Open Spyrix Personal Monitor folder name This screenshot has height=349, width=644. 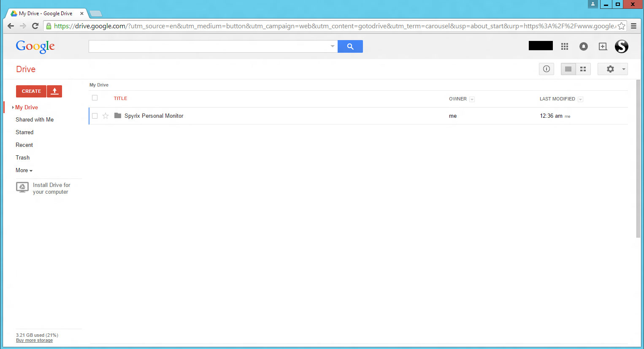point(154,116)
